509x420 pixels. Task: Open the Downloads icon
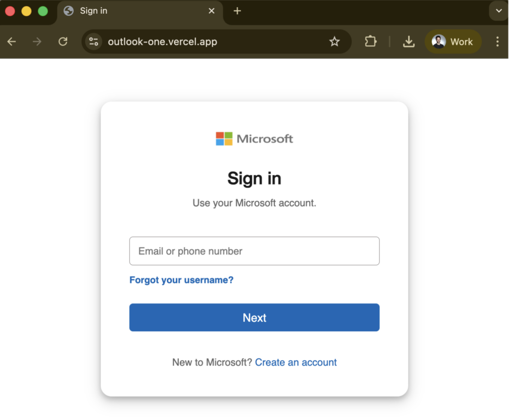409,42
